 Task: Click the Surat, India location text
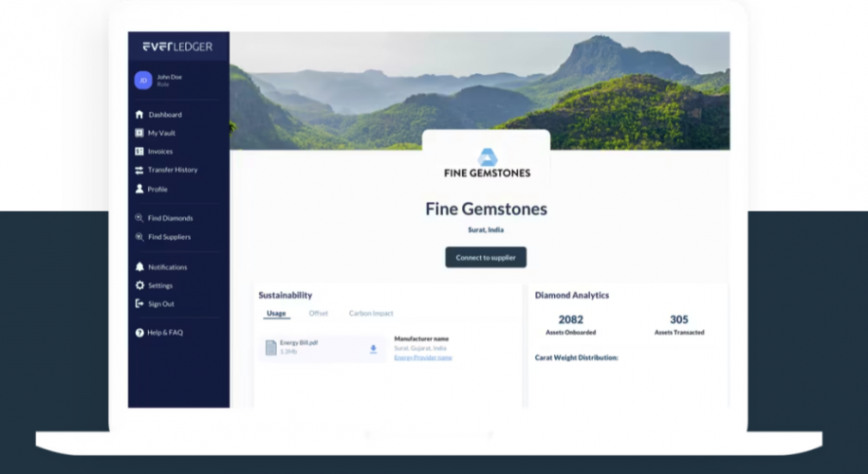pyautogui.click(x=486, y=229)
